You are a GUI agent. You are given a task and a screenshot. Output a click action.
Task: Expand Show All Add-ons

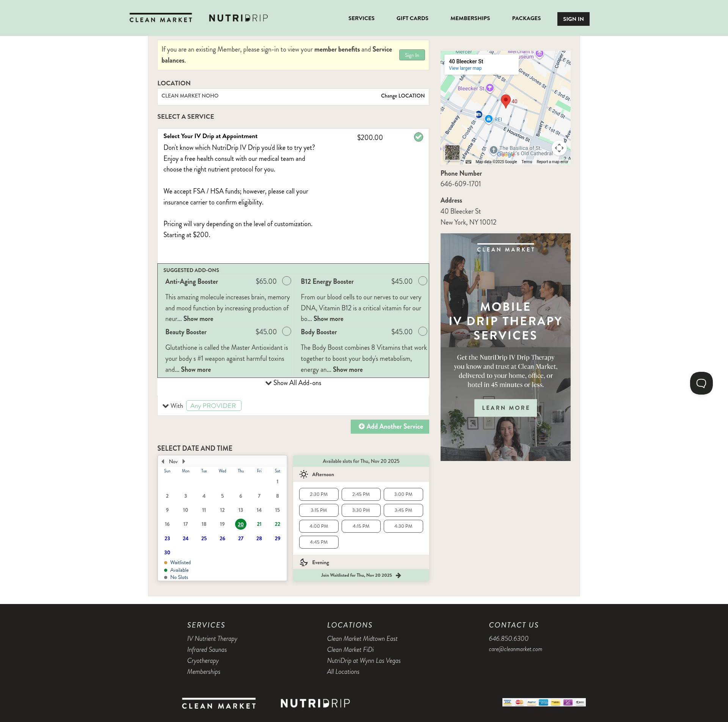point(293,383)
